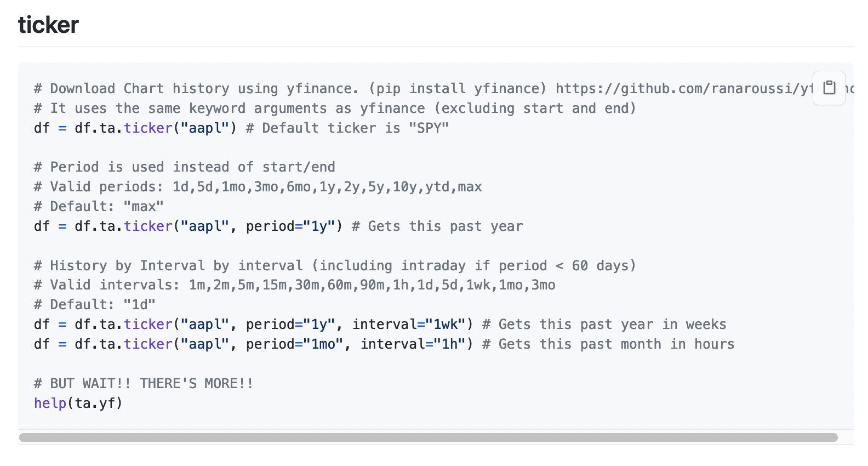Screen dimensions: 868x466
Task: Click the 'Valid periods' comment line
Action: (x=258, y=186)
